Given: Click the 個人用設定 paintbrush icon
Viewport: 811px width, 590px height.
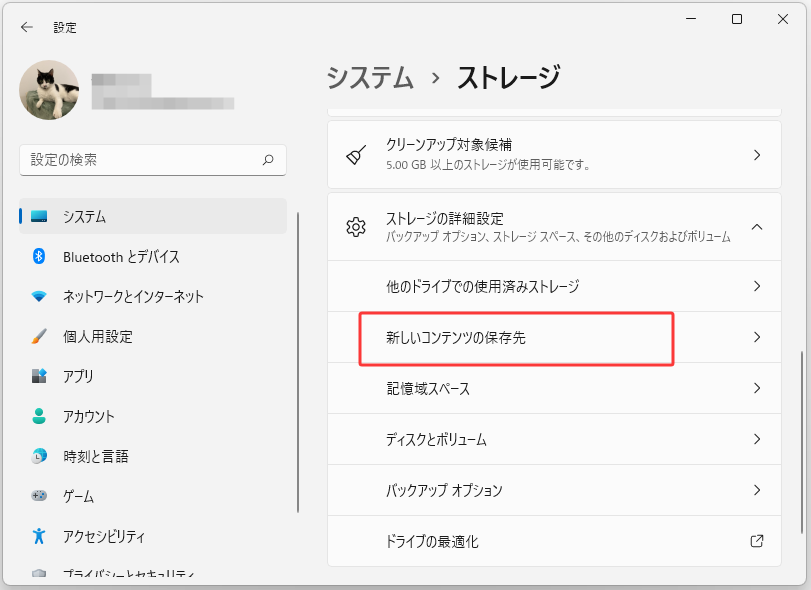Looking at the screenshot, I should [39, 337].
